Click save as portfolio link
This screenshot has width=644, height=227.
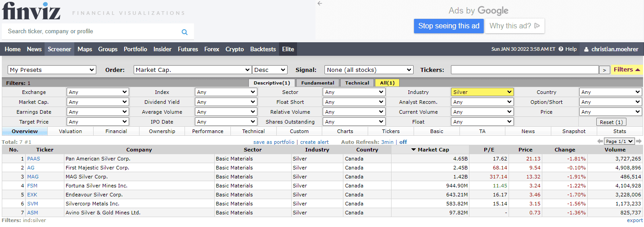(274, 142)
